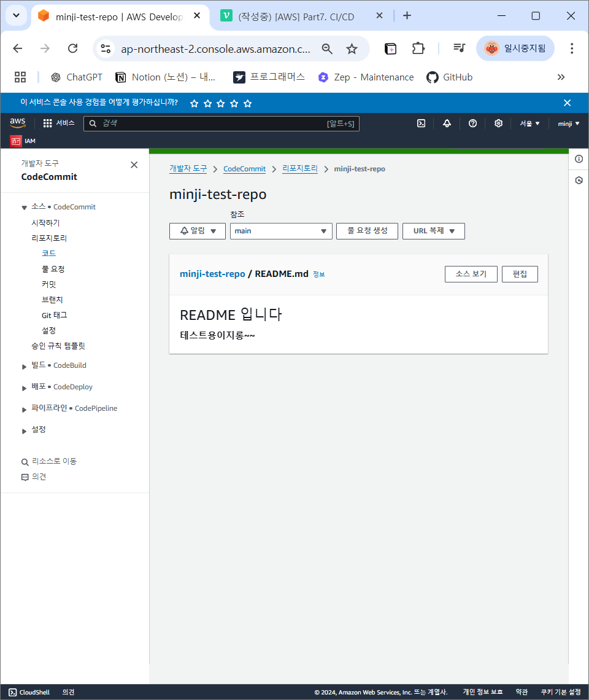
Task: Open the IAM shortcut in favorites bar
Action: click(x=23, y=141)
